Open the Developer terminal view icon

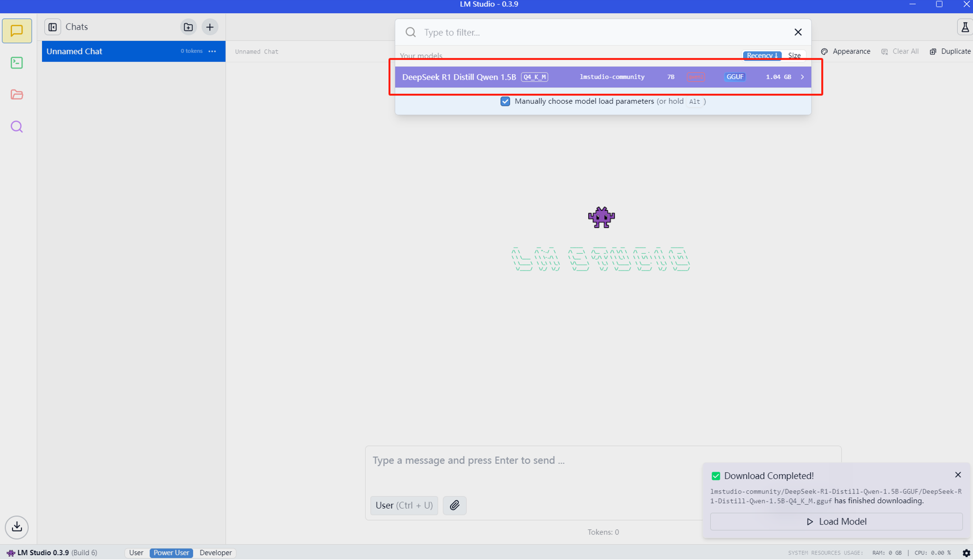tap(17, 63)
